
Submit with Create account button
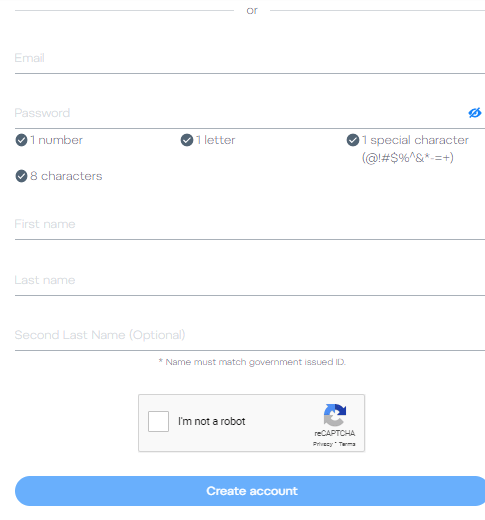click(250, 491)
